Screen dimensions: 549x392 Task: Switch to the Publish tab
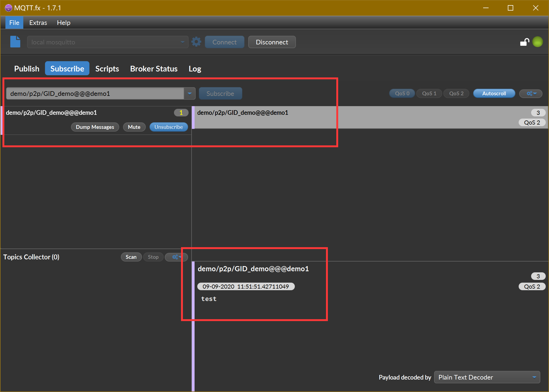click(27, 68)
